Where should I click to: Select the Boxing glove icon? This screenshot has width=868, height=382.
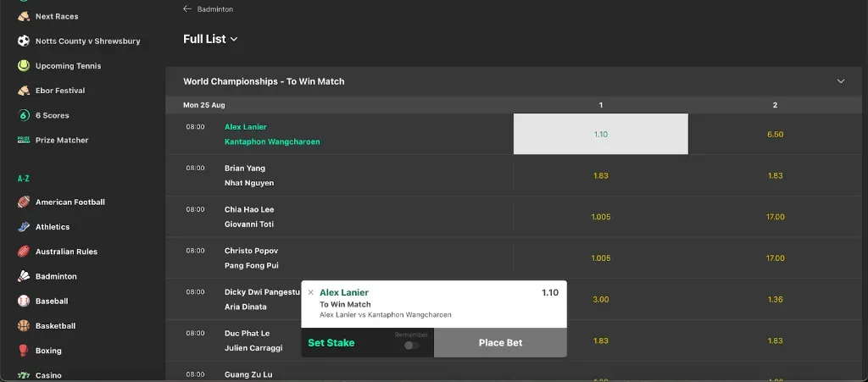pos(24,350)
